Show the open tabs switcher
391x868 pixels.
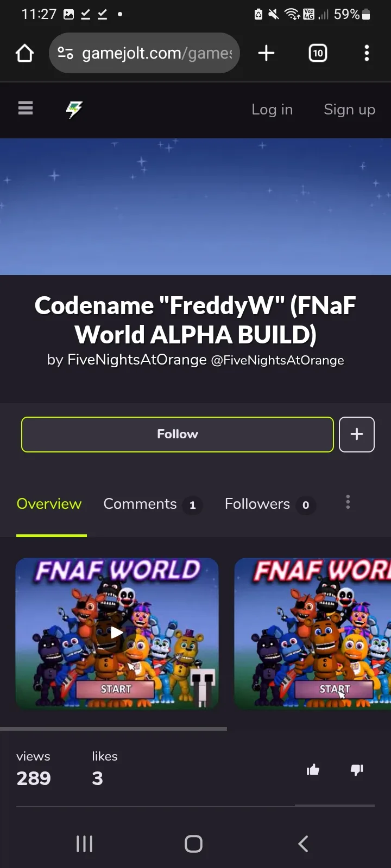pos(318,53)
